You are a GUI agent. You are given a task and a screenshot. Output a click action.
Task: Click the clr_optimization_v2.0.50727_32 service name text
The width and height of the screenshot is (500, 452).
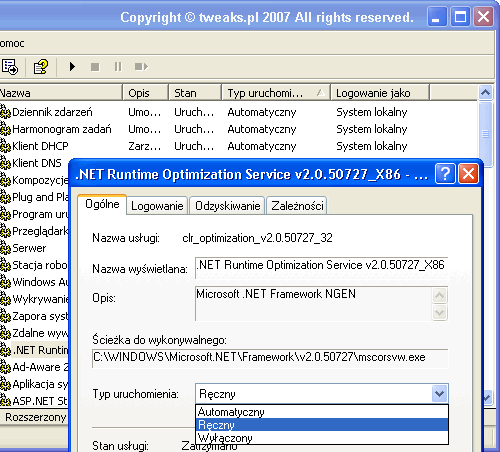pyautogui.click(x=257, y=238)
